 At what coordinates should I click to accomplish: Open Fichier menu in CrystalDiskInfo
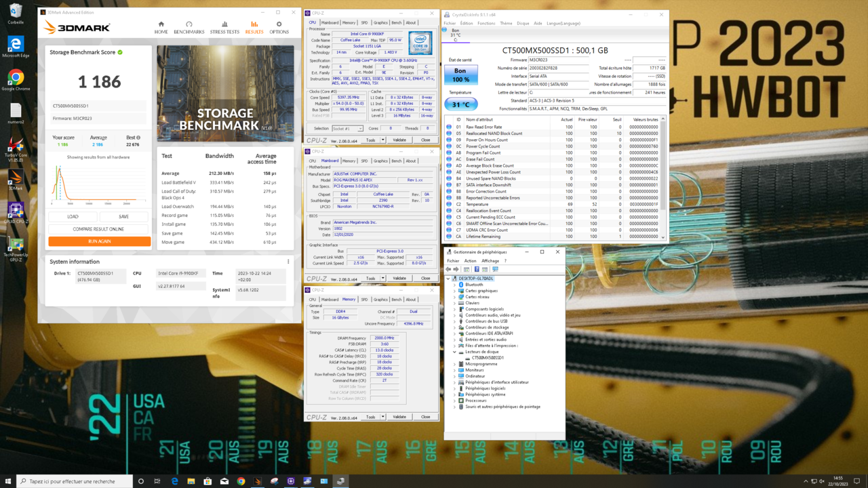tap(450, 23)
